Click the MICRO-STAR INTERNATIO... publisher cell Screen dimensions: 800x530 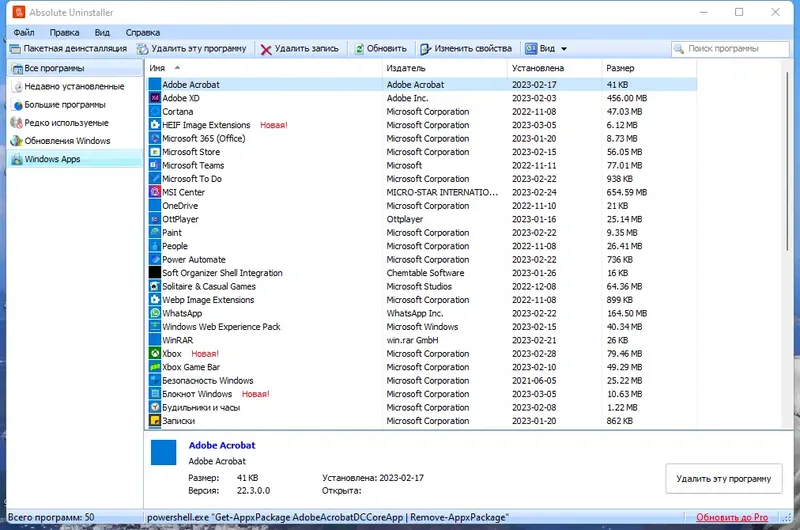coord(442,192)
